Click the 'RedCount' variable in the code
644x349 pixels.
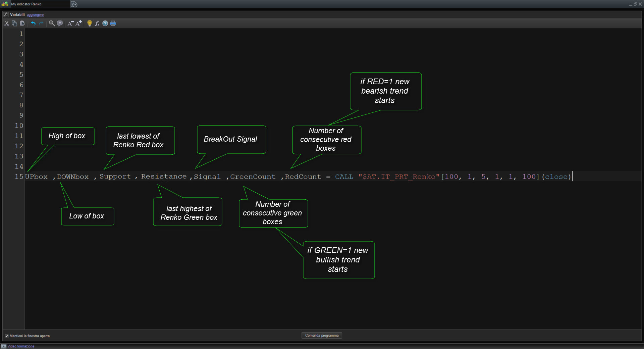[303, 177]
